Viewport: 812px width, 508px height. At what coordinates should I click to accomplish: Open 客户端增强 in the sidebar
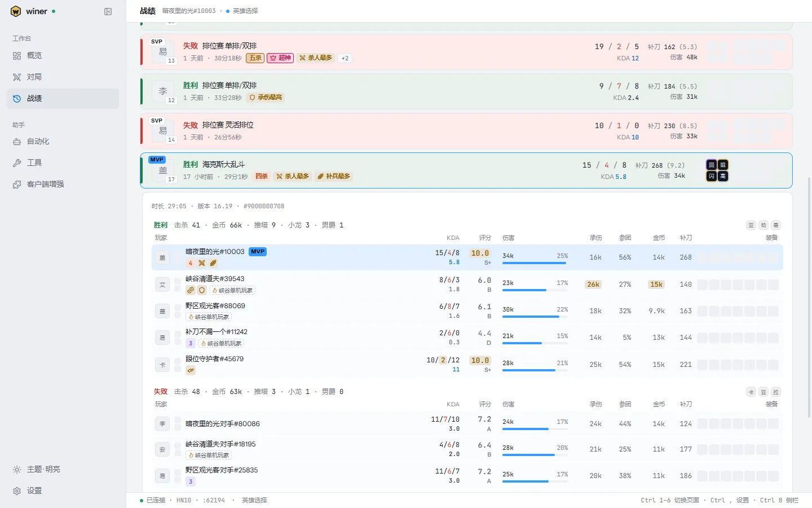pos(63,184)
